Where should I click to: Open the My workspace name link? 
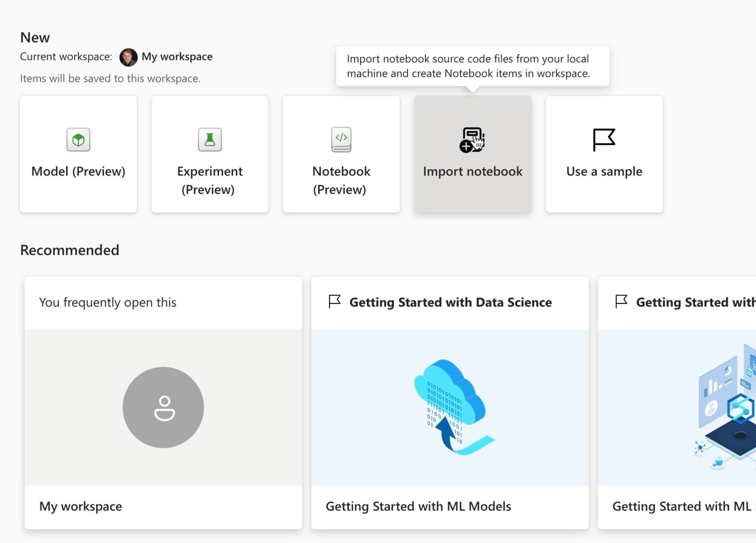pyautogui.click(x=177, y=57)
